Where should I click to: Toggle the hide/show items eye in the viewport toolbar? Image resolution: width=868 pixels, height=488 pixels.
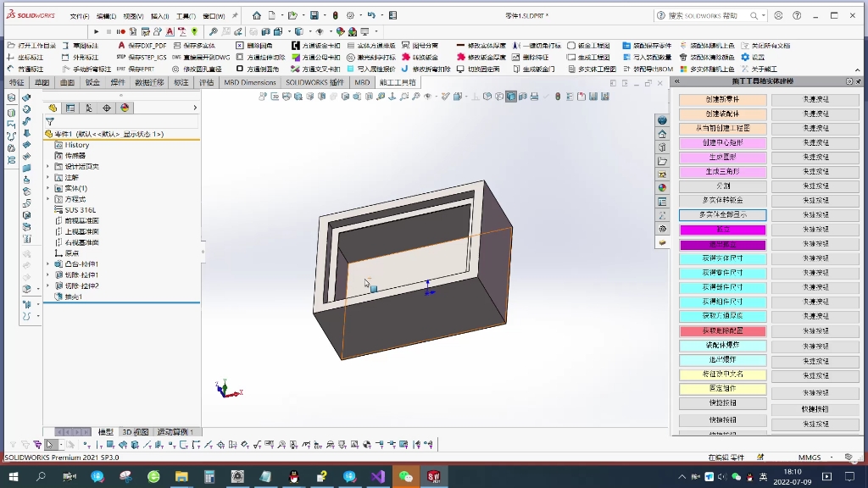(x=427, y=97)
